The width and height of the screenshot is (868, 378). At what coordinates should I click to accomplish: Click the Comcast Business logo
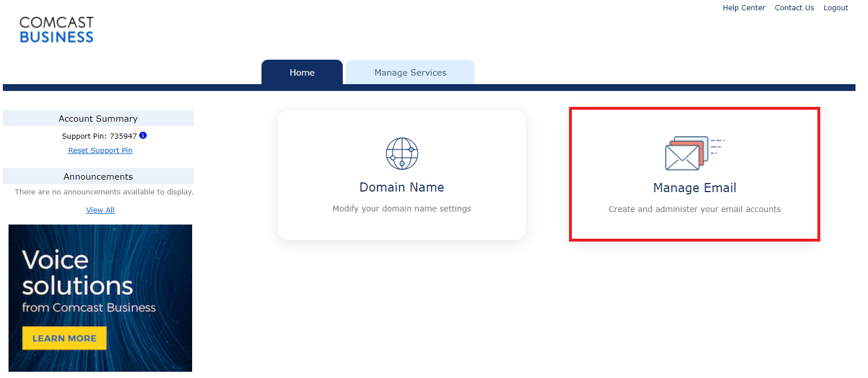tap(56, 28)
